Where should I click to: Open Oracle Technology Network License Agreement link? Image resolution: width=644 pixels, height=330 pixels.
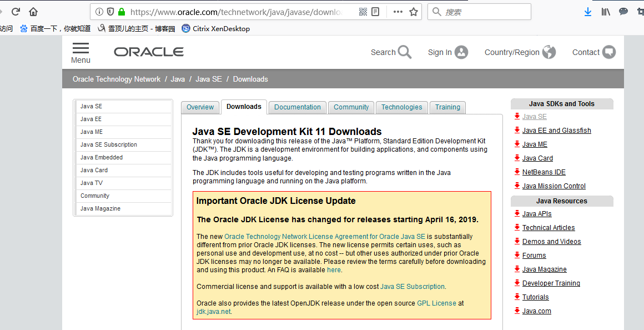(324, 236)
